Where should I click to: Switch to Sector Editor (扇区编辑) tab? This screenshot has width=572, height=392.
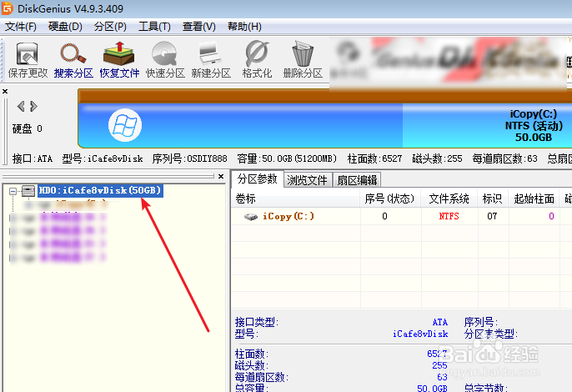[357, 180]
